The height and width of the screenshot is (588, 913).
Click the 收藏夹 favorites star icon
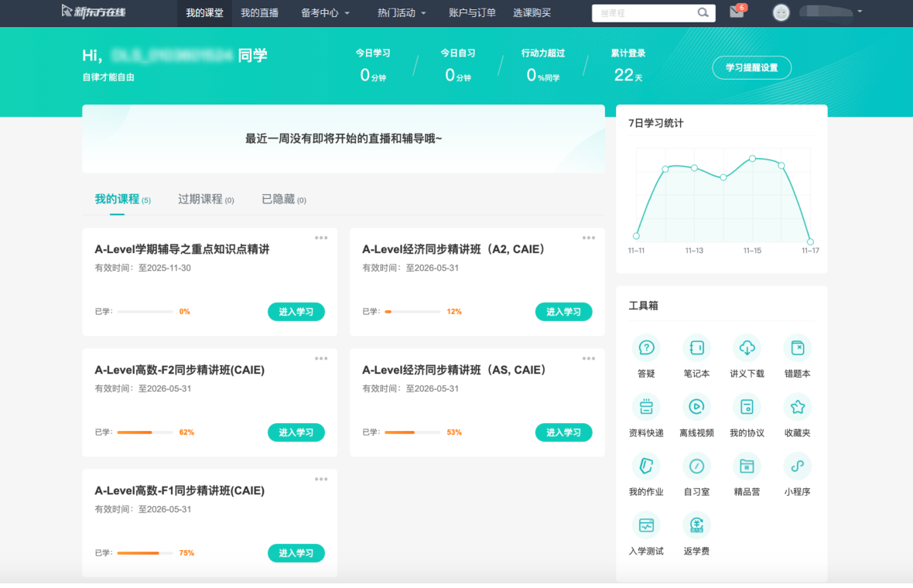pos(797,407)
